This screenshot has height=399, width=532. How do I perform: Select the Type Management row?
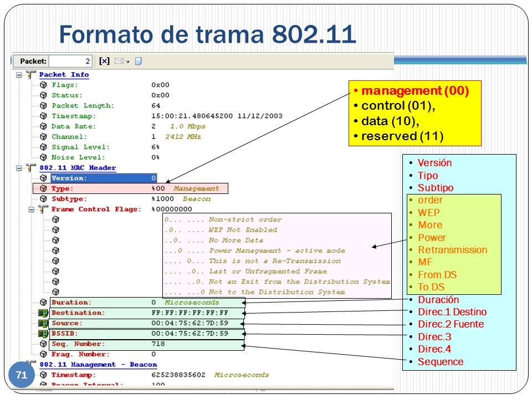click(131, 188)
